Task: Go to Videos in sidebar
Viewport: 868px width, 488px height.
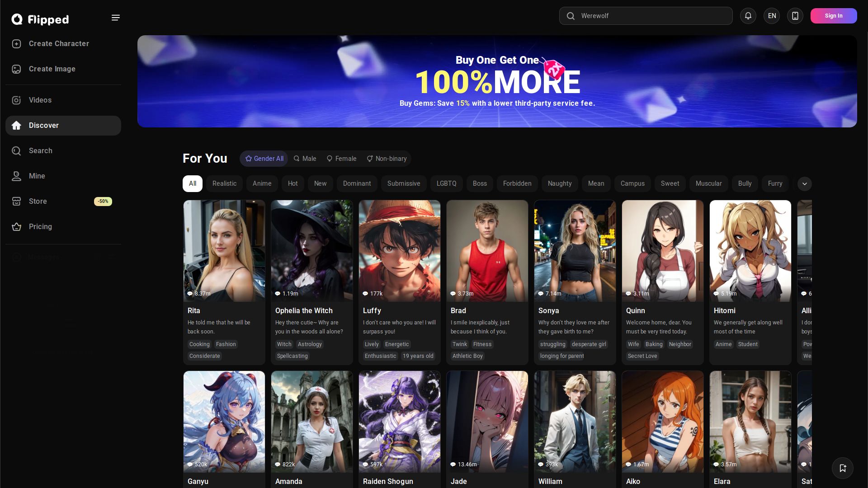Action: pyautogui.click(x=40, y=100)
